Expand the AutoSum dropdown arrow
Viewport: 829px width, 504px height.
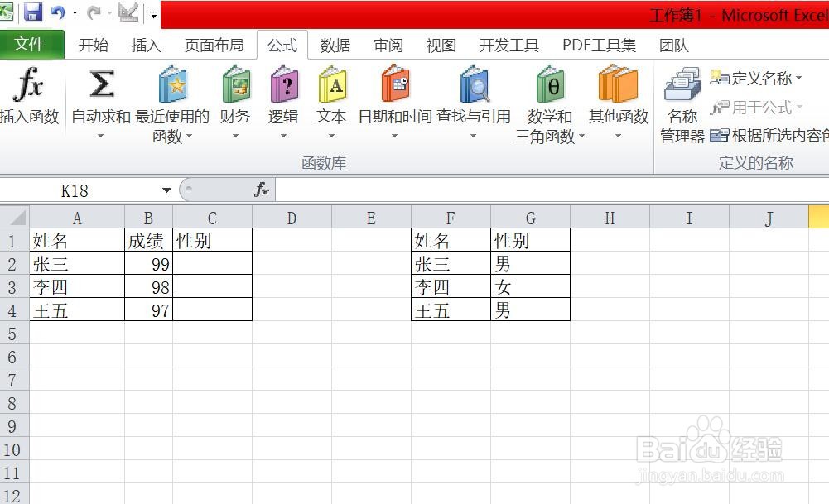coord(100,136)
